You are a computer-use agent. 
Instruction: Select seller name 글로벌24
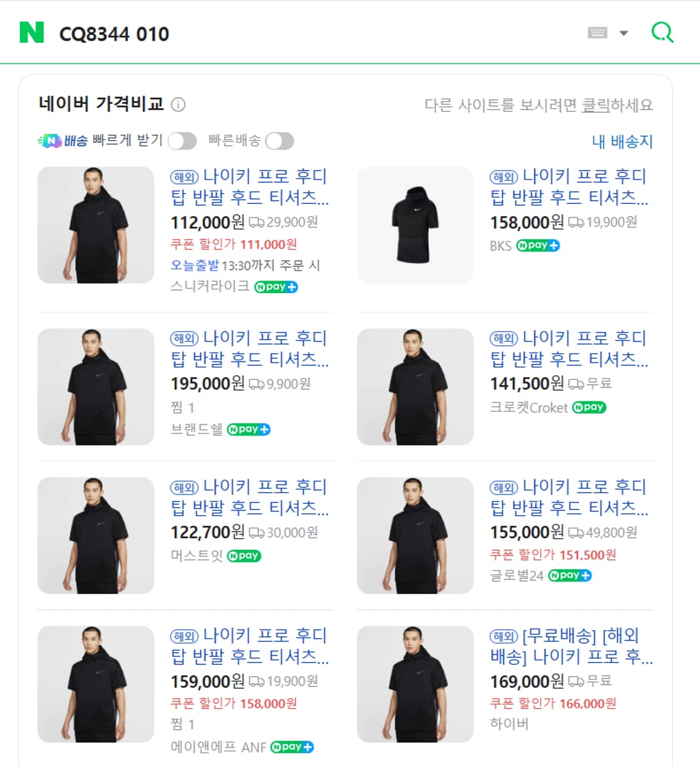(517, 576)
